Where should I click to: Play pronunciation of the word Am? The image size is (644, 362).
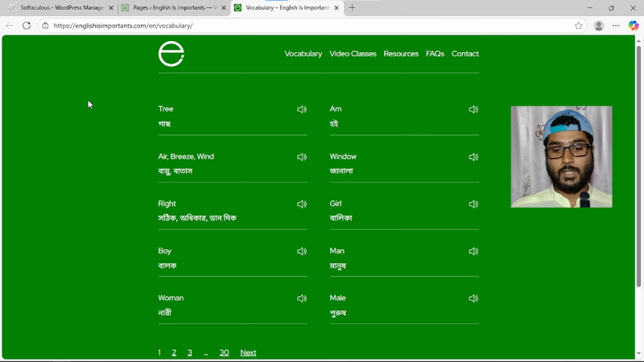[473, 109]
